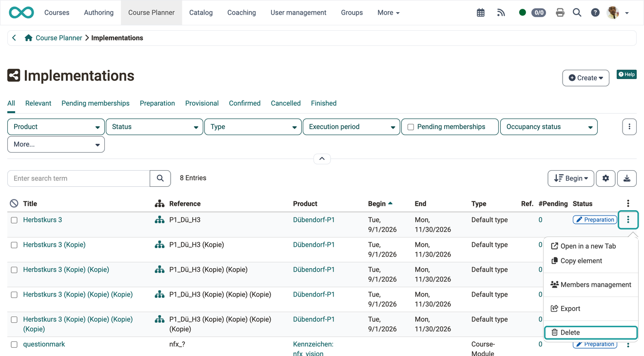The height and width of the screenshot is (356, 644).
Task: Open the Type filter dropdown
Action: point(253,127)
